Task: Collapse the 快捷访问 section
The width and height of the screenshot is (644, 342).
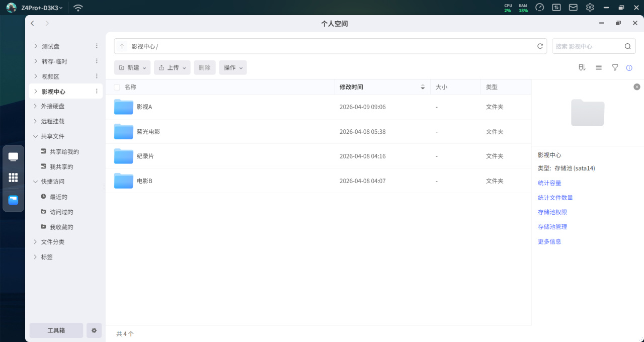Action: point(36,182)
